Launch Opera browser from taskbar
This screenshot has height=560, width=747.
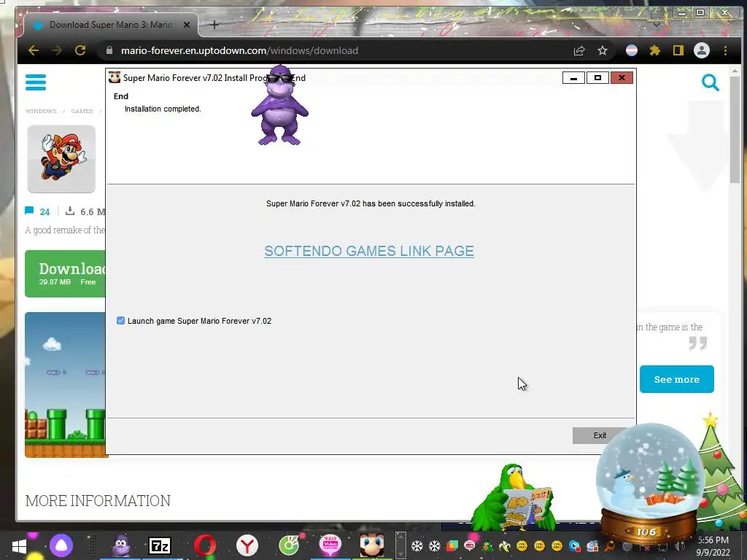coord(205,545)
